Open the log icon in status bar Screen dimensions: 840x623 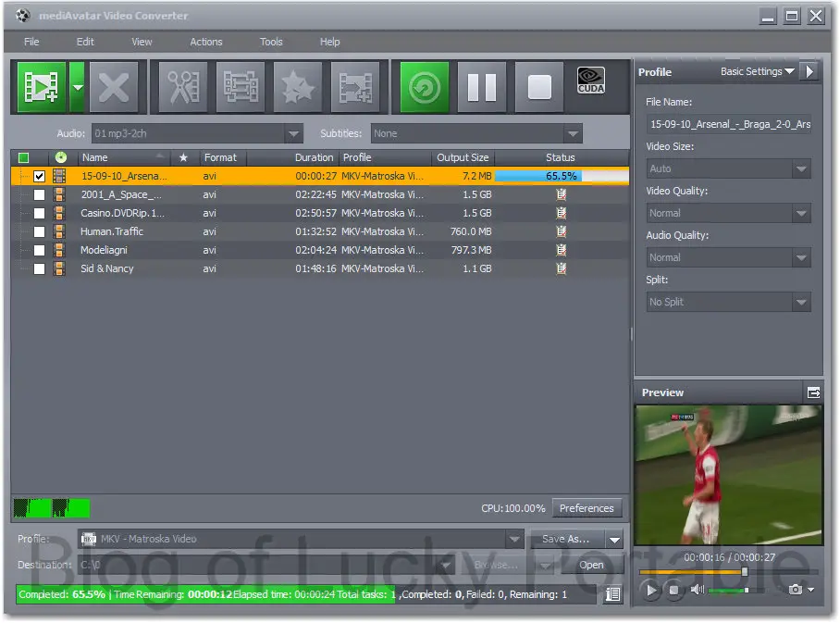click(612, 594)
